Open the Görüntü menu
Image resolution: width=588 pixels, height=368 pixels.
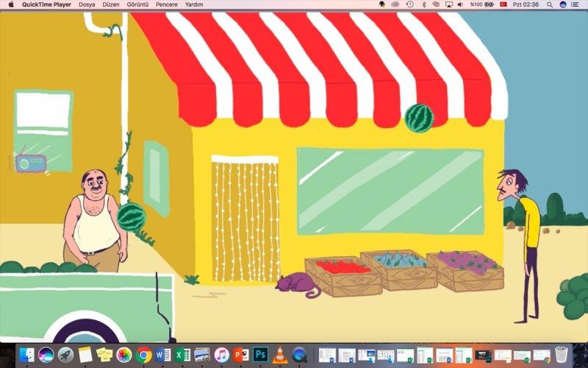138,4
